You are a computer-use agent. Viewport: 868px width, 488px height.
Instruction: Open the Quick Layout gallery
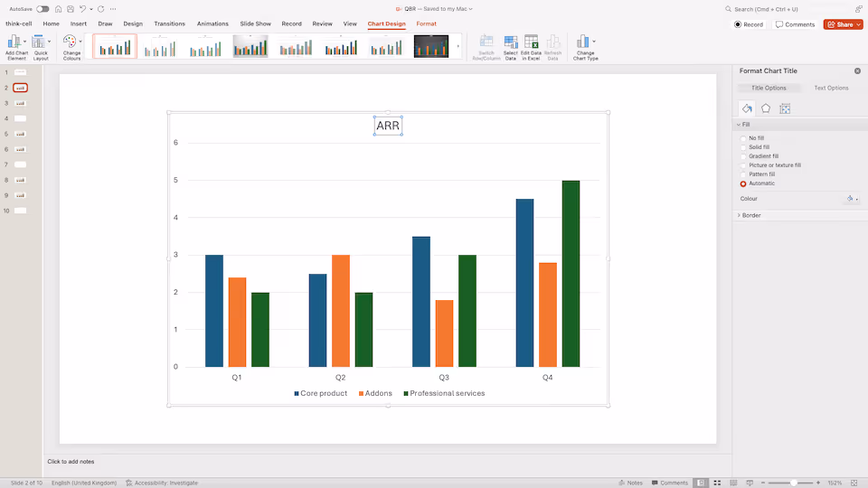pos(41,47)
